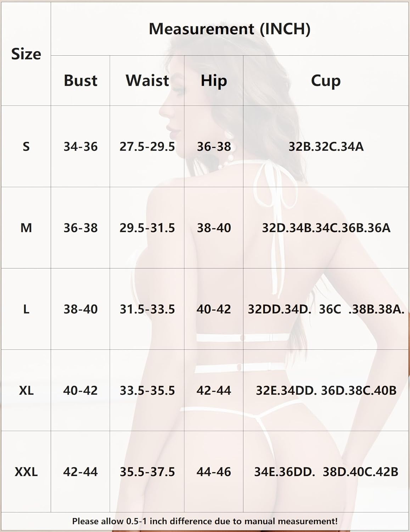Click the cup cell "32B.32C.34A"
Screen dimensions: 410x532
point(326,146)
